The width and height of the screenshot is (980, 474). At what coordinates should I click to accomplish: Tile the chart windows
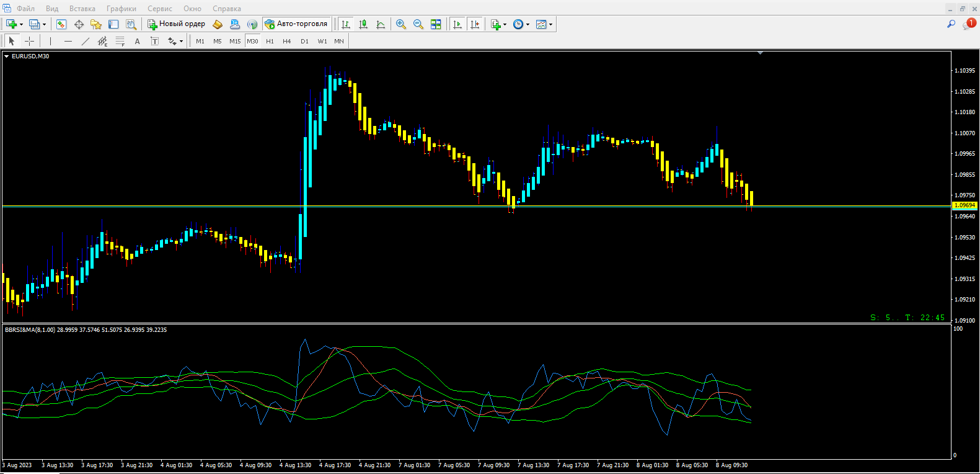coord(436,24)
